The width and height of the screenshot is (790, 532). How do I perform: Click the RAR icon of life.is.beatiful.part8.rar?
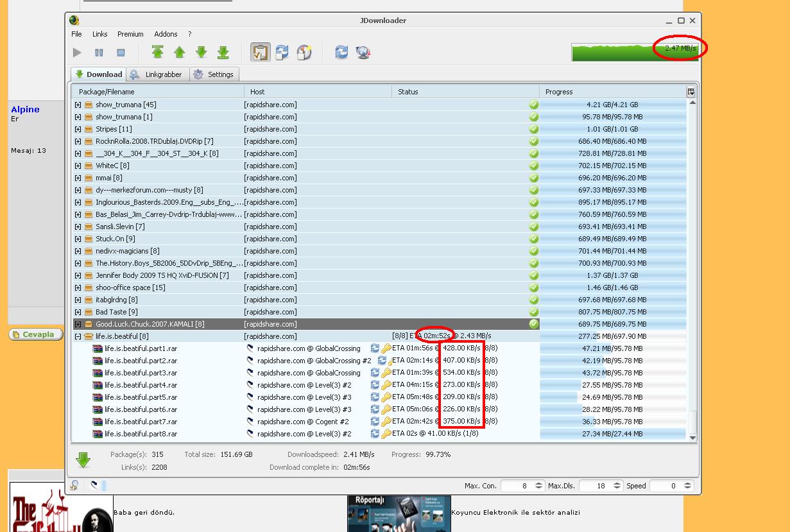click(x=98, y=434)
